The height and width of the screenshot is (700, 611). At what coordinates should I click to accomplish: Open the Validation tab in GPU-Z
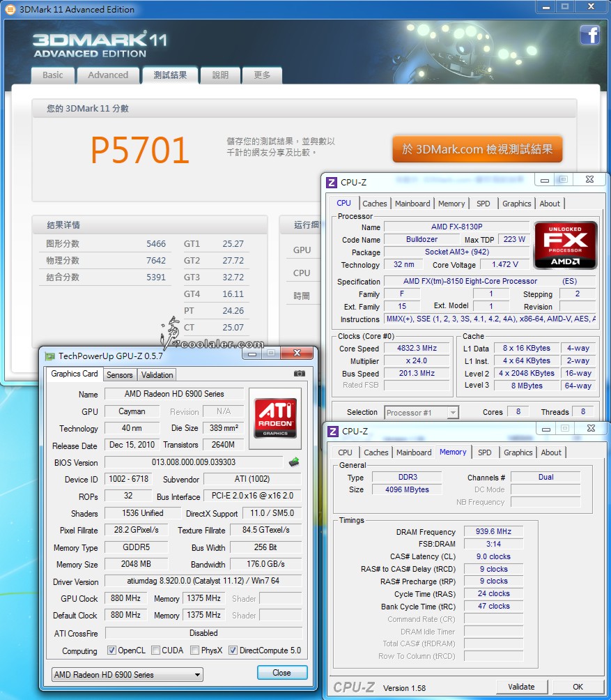click(x=157, y=375)
